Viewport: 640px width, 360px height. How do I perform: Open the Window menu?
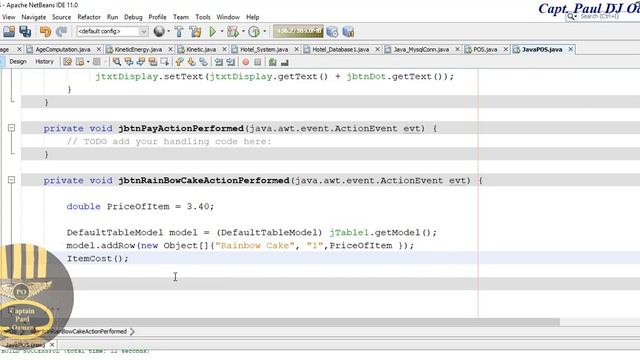tap(228, 17)
